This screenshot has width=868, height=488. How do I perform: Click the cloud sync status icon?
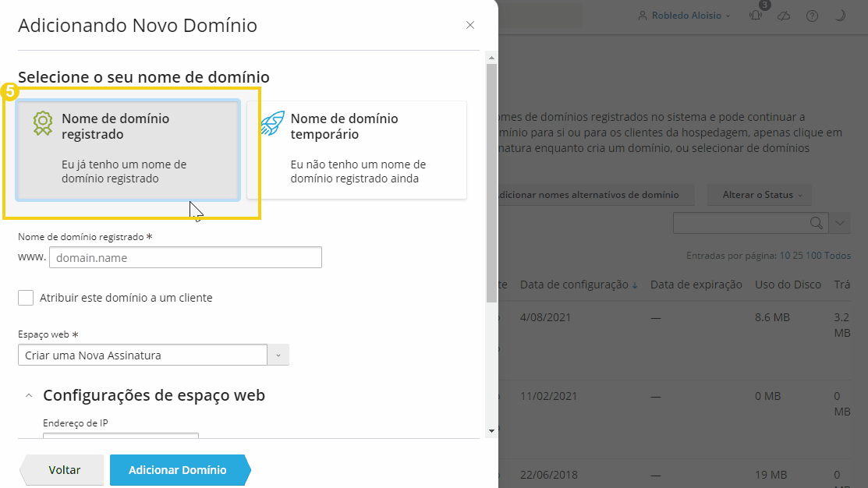coord(784,16)
